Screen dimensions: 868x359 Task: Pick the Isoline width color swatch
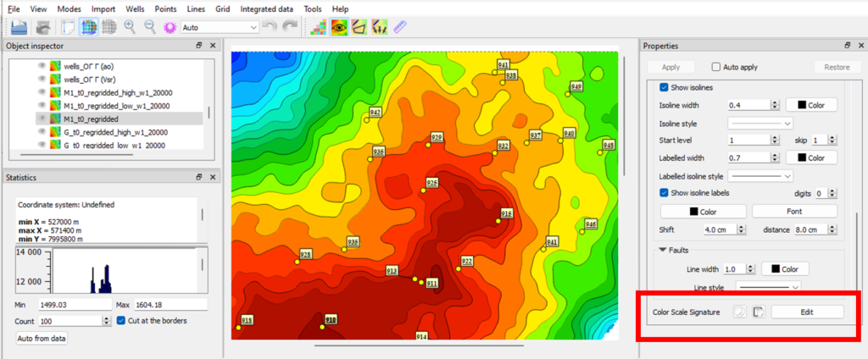click(x=811, y=105)
